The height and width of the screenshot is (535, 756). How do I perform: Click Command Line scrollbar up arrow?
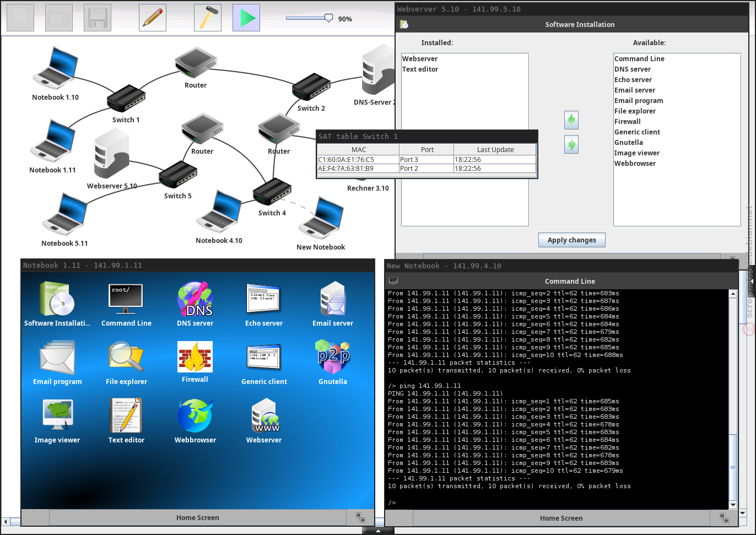point(733,294)
